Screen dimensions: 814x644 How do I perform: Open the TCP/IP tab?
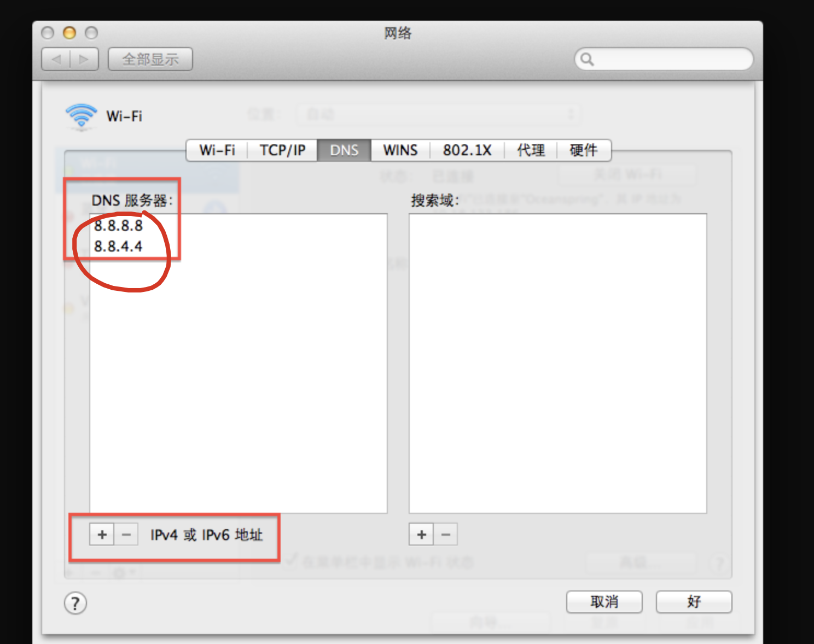(282, 150)
